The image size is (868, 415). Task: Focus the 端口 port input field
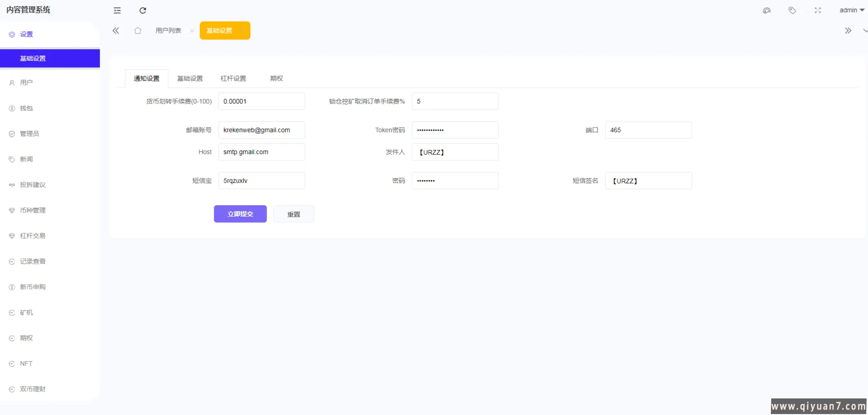click(648, 130)
